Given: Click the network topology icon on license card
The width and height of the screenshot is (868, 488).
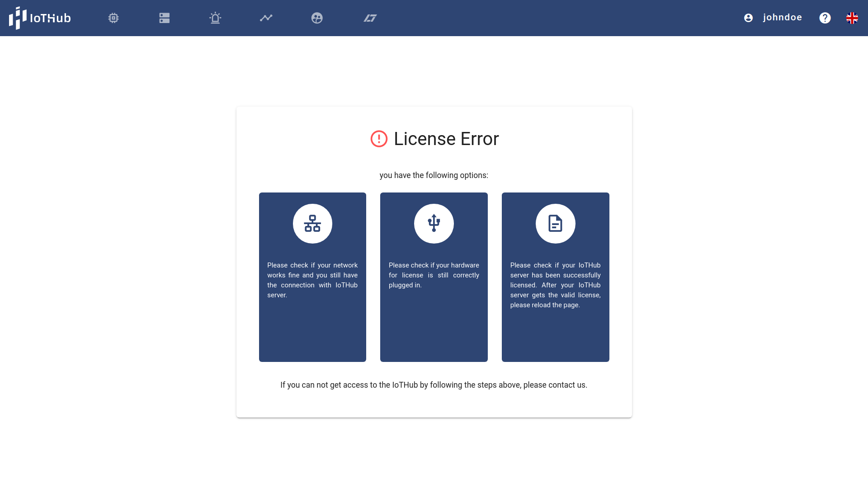Looking at the screenshot, I should pyautogui.click(x=312, y=224).
